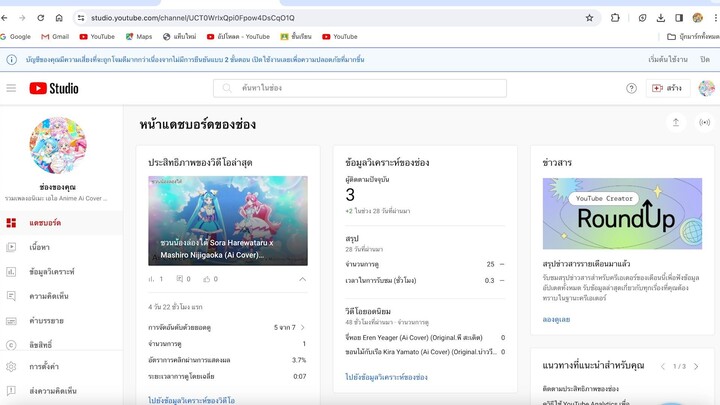The image size is (720, 405).
Task: Open the site information icon in address bar
Action: pyautogui.click(x=81, y=18)
